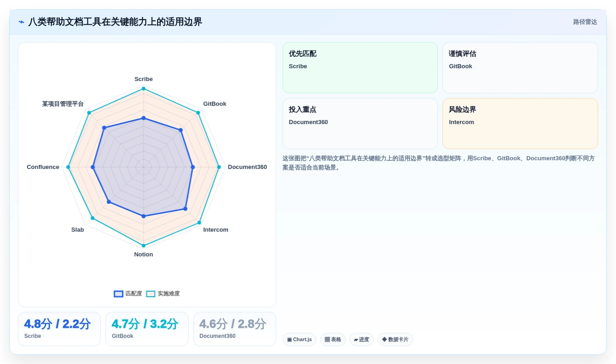Open the 谨慎评估 GitBook card
616x364 pixels.
coord(520,68)
